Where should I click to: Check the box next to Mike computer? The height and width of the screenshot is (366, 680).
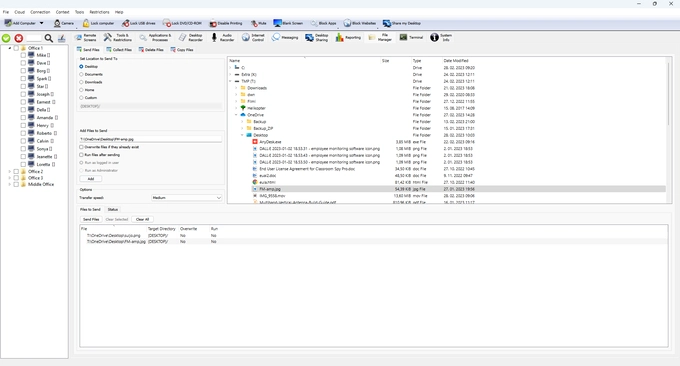coord(23,55)
